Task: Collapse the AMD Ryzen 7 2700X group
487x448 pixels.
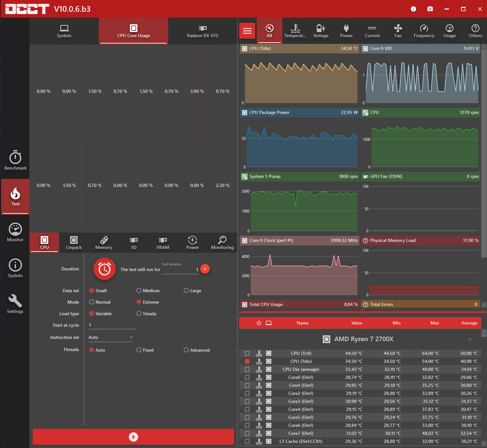Action: pyautogui.click(x=469, y=339)
